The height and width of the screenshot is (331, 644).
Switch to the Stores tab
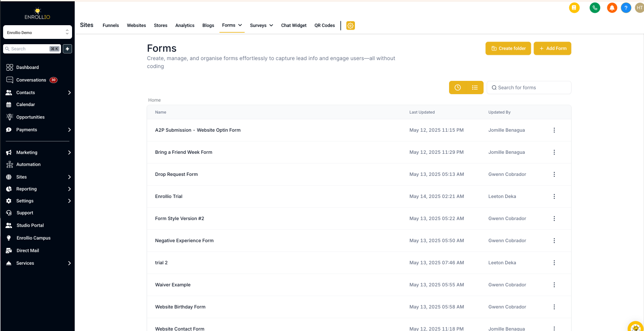160,25
